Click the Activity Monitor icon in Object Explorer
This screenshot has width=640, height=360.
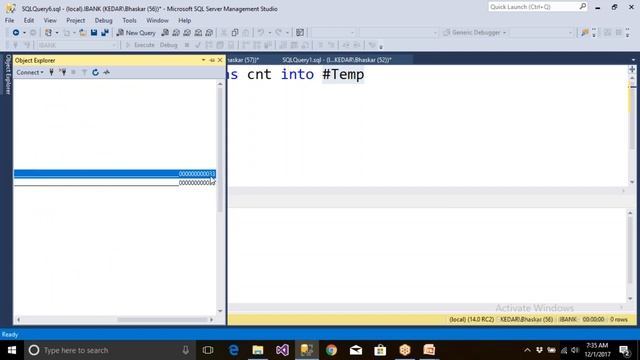pyautogui.click(x=107, y=72)
